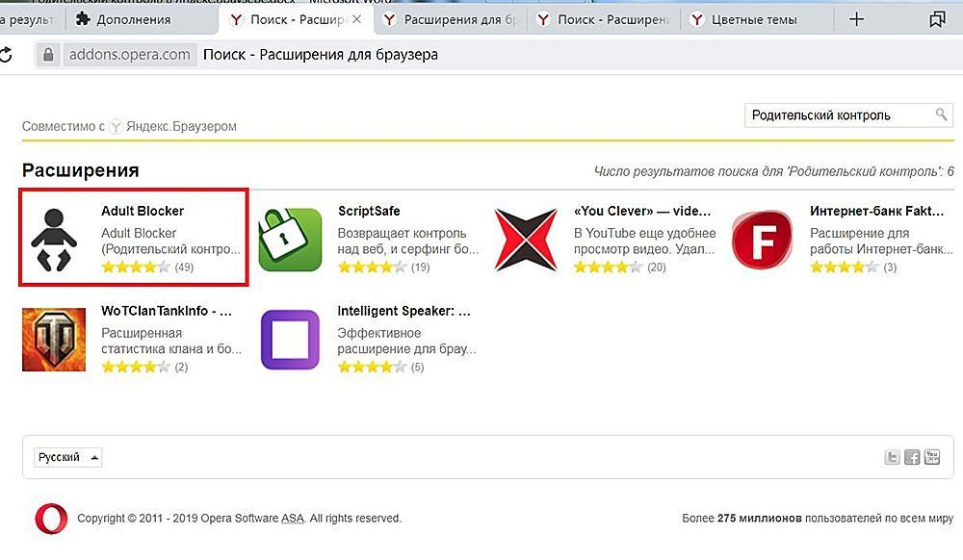This screenshot has height=560, width=963.
Task: Open the YouTube social icon in footer
Action: 932,457
